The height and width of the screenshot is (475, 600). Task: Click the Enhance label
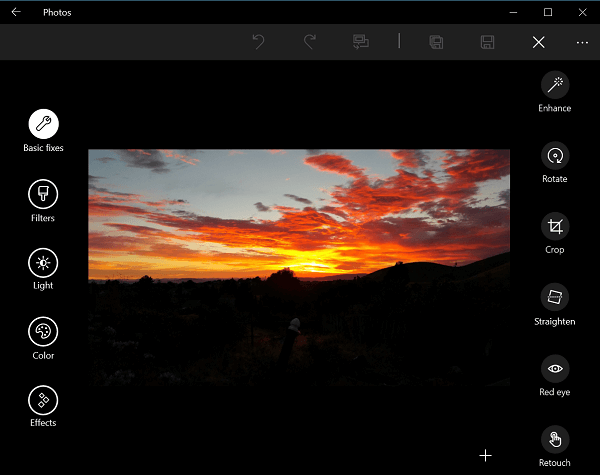tap(554, 108)
